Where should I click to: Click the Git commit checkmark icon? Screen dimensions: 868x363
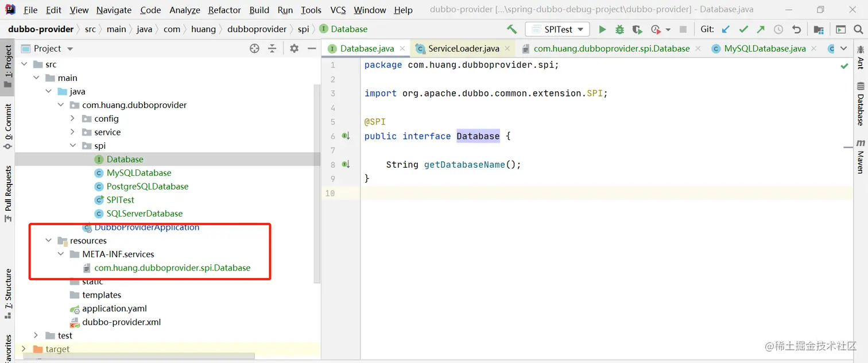coord(743,29)
